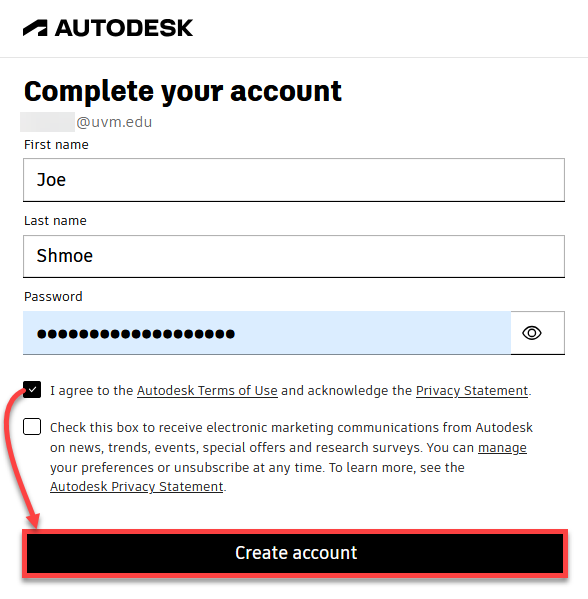
Task: Focus the Last name field containing Shmoe
Action: point(294,256)
